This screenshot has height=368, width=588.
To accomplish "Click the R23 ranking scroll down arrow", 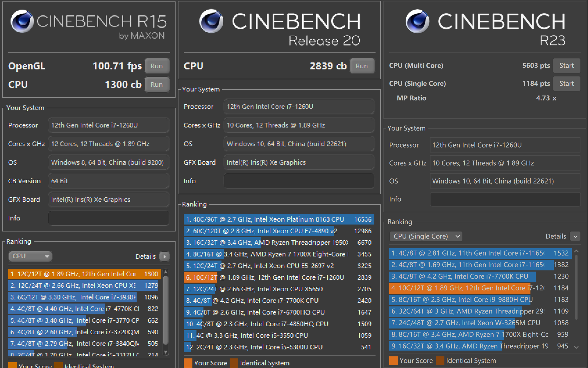I will [576, 347].
